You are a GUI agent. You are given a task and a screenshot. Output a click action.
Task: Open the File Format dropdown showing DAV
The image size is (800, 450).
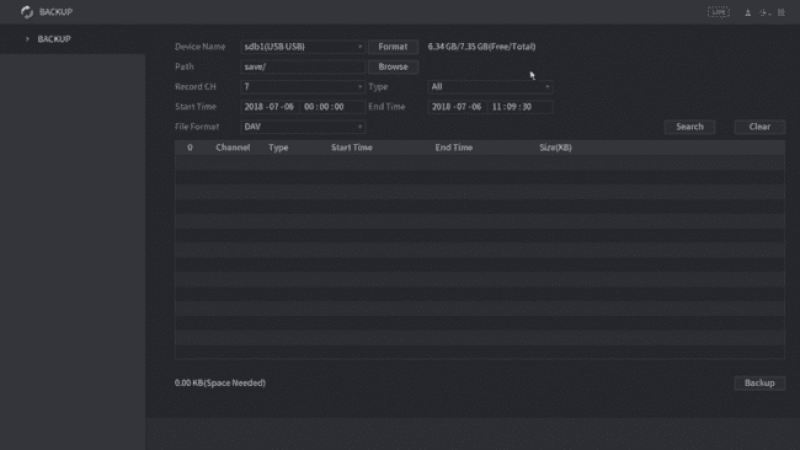point(303,127)
